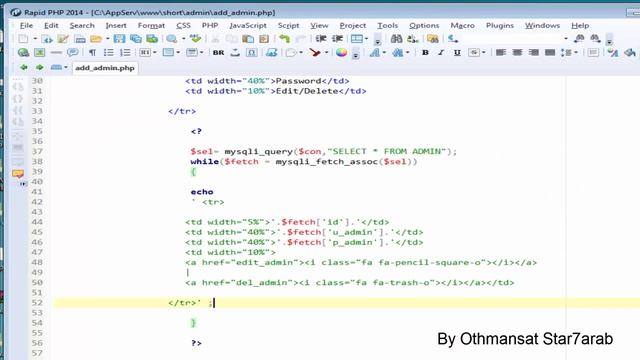This screenshot has width=640, height=360.
Task: Open the Tools menu
Action: point(387,25)
